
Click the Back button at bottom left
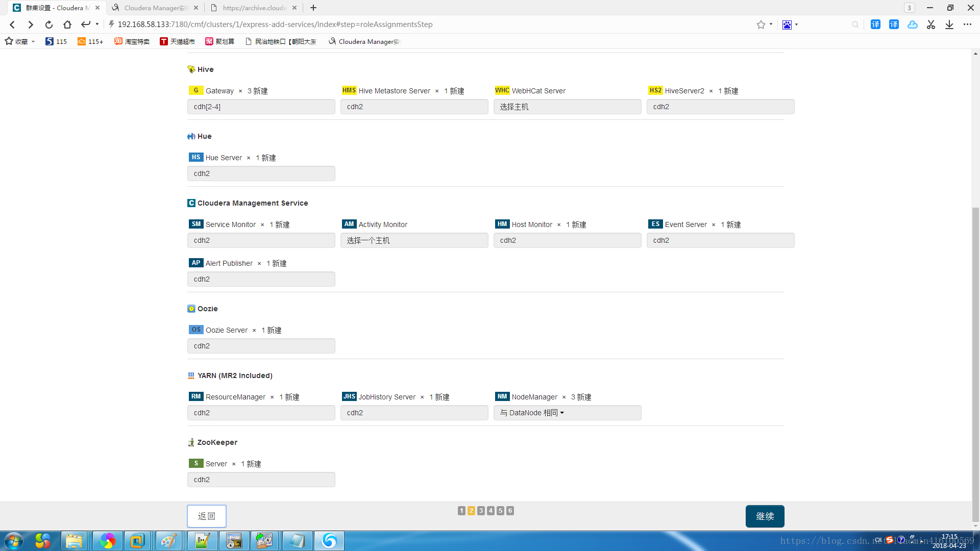point(207,516)
